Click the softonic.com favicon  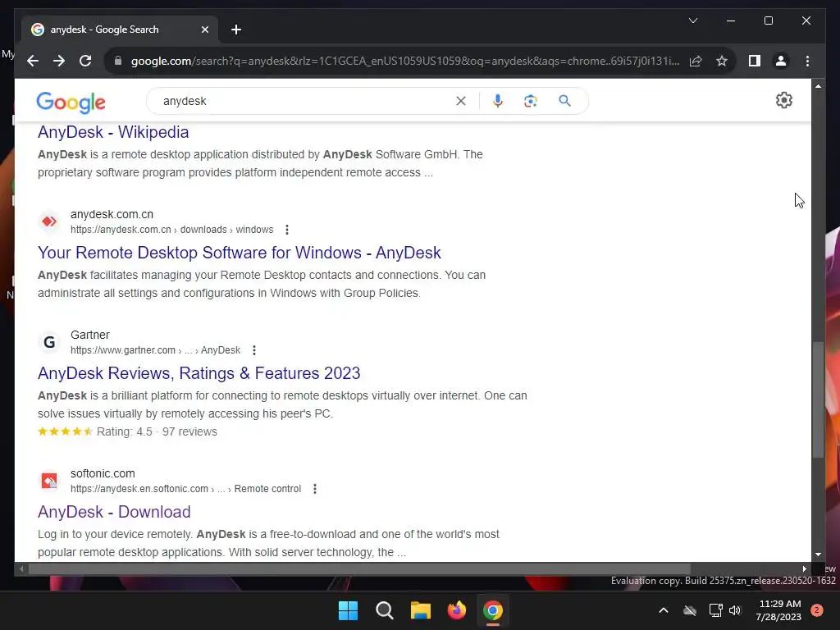[49, 481]
